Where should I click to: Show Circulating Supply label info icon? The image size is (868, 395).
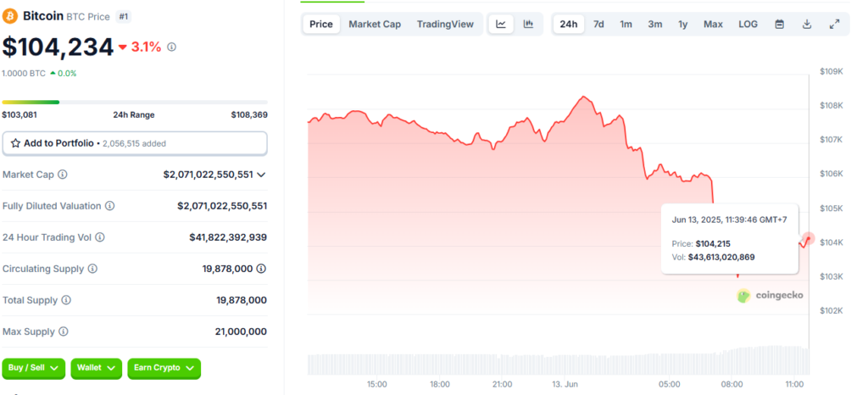(x=92, y=269)
